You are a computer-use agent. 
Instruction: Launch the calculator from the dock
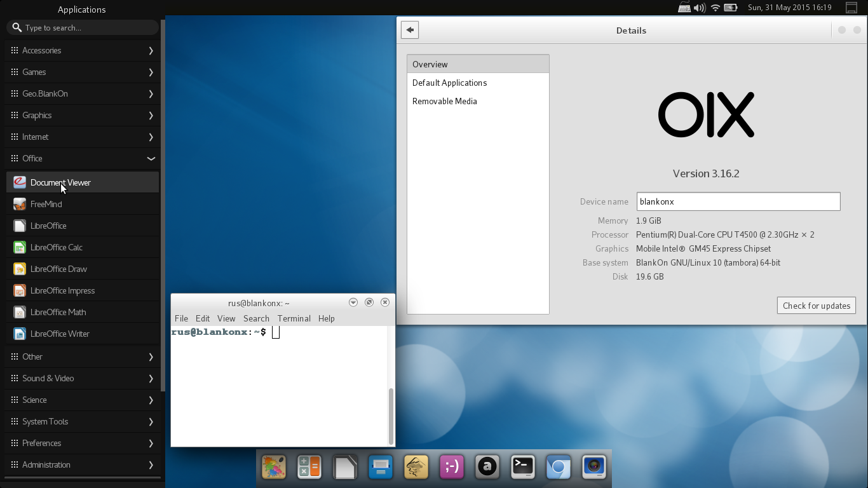click(x=309, y=468)
